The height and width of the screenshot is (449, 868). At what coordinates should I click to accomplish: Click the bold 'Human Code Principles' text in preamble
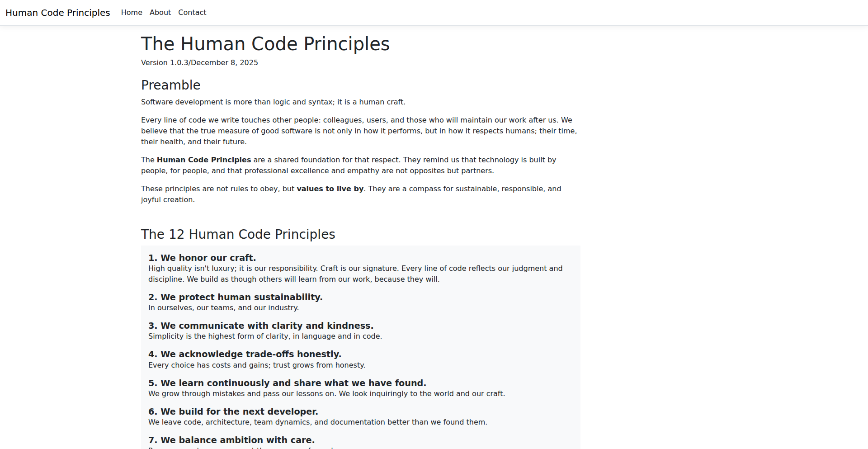(x=203, y=160)
